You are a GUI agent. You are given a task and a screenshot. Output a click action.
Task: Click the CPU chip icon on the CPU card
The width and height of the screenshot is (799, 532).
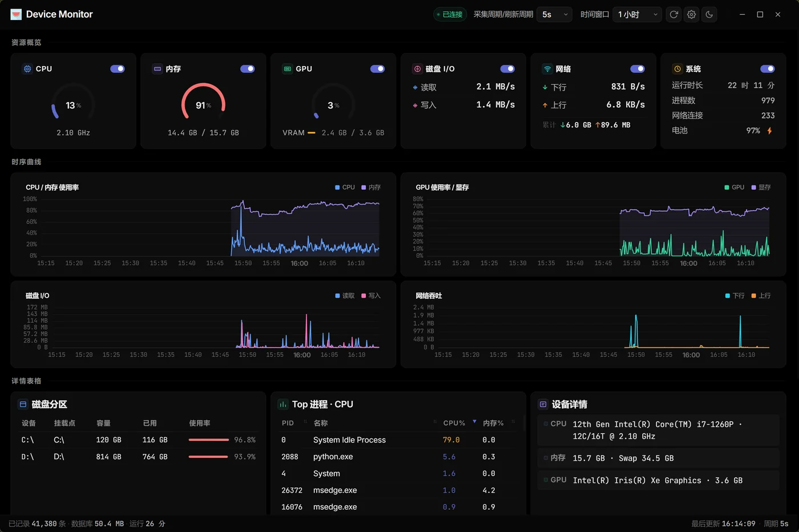(x=27, y=69)
